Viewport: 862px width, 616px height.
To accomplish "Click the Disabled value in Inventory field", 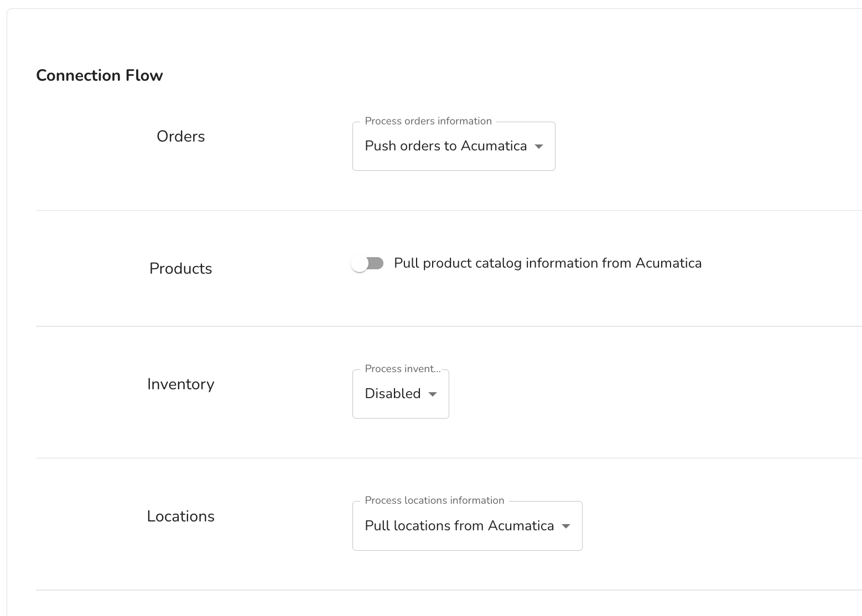I will click(393, 394).
